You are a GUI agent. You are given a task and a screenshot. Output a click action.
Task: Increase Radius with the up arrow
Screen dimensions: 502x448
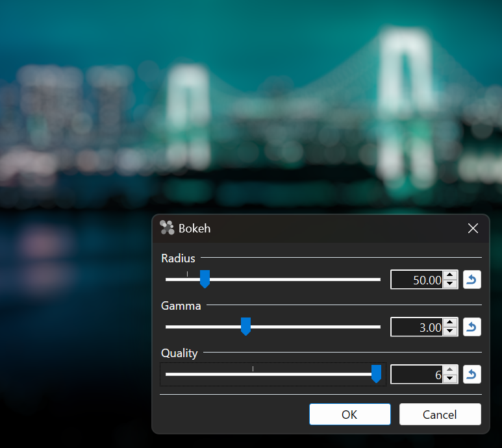click(450, 275)
